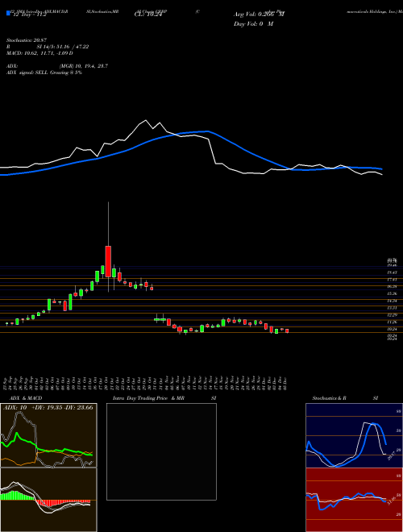Click the green histogram bars in the MACD panel
This screenshot has width=403, height=532.
pos(17,496)
